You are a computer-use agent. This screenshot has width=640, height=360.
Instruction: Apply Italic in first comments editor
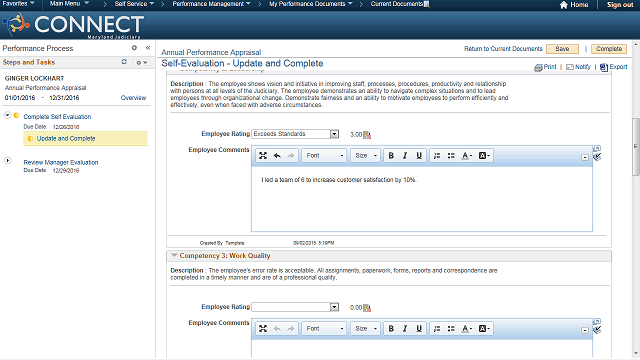[405, 156]
